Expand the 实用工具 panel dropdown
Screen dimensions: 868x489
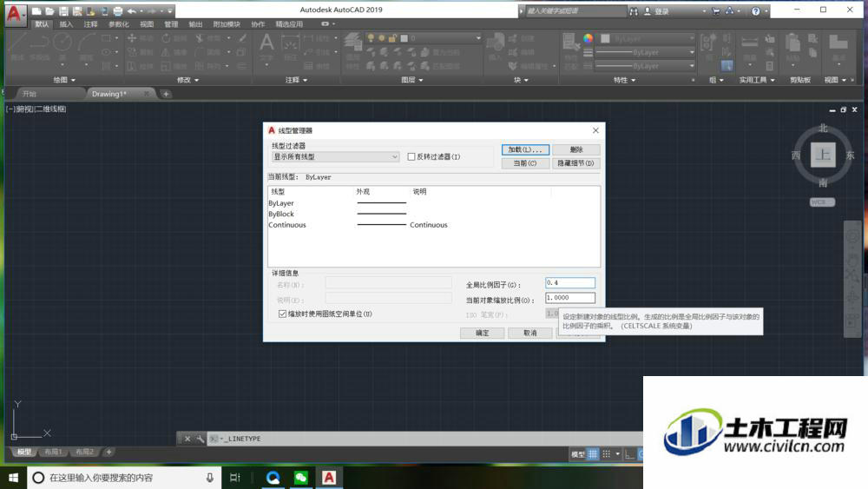(757, 80)
